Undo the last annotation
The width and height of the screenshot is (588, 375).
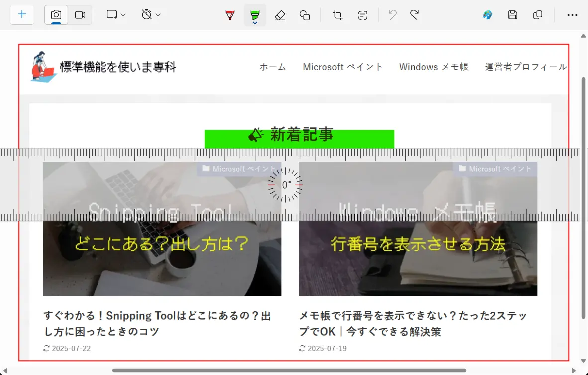click(x=392, y=15)
